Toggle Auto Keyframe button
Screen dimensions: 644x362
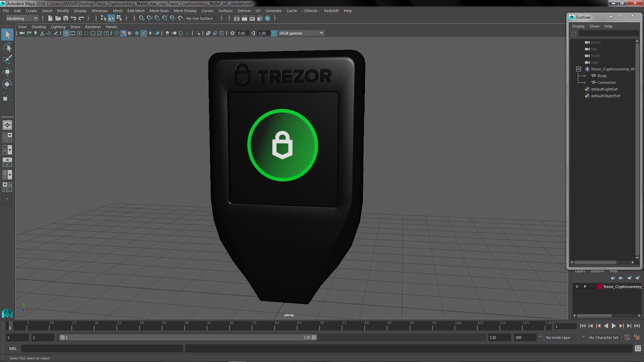click(627, 338)
